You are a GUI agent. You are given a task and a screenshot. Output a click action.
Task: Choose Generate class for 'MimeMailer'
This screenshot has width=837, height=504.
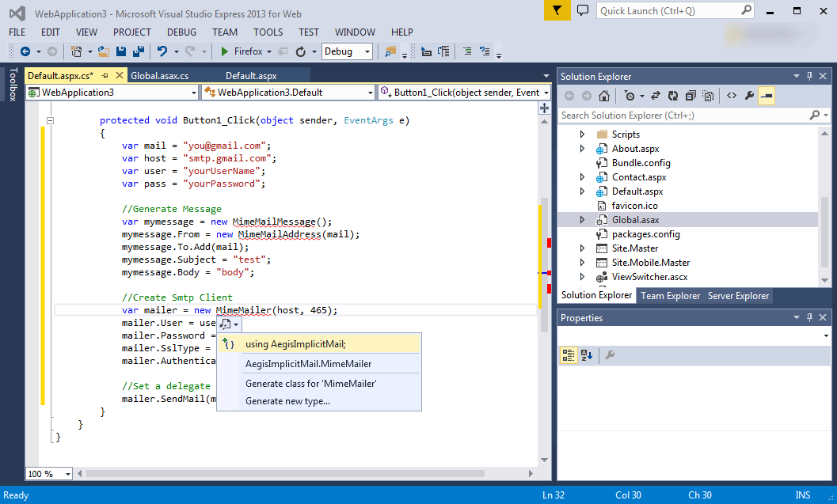point(319,384)
